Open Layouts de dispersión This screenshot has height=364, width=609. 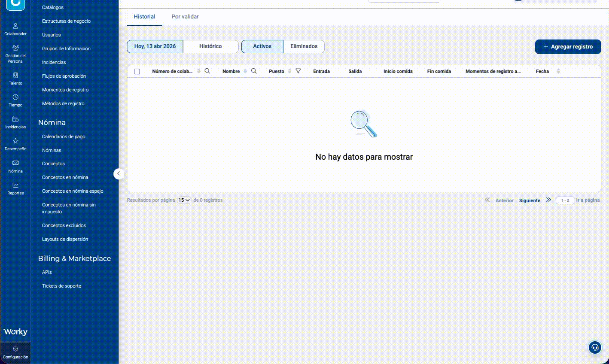[65, 239]
